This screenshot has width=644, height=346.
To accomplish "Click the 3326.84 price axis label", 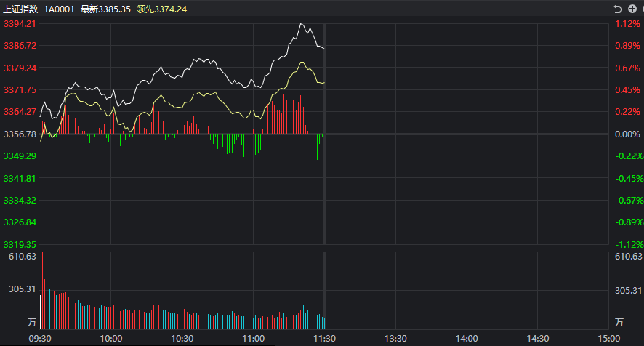I will pyautogui.click(x=20, y=222).
